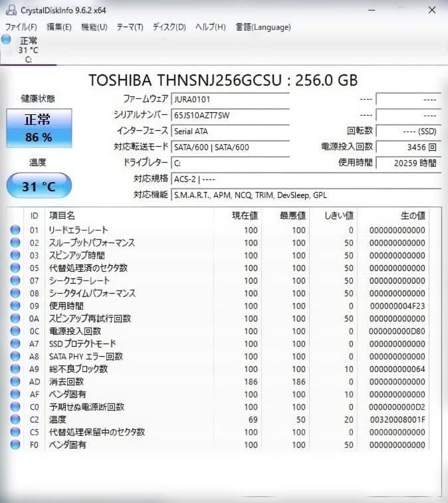The image size is (448, 503).
Task: Select the 温度 current value 69
Action: pyautogui.click(x=253, y=419)
